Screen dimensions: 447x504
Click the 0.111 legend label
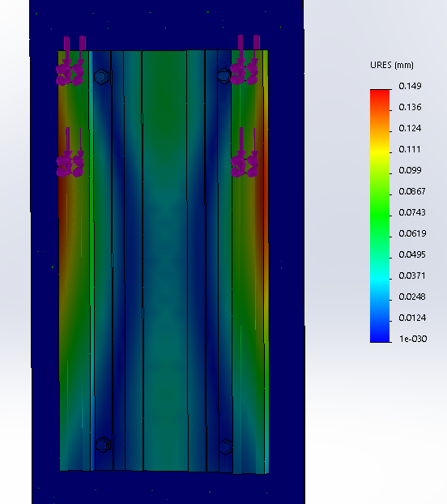click(x=410, y=149)
